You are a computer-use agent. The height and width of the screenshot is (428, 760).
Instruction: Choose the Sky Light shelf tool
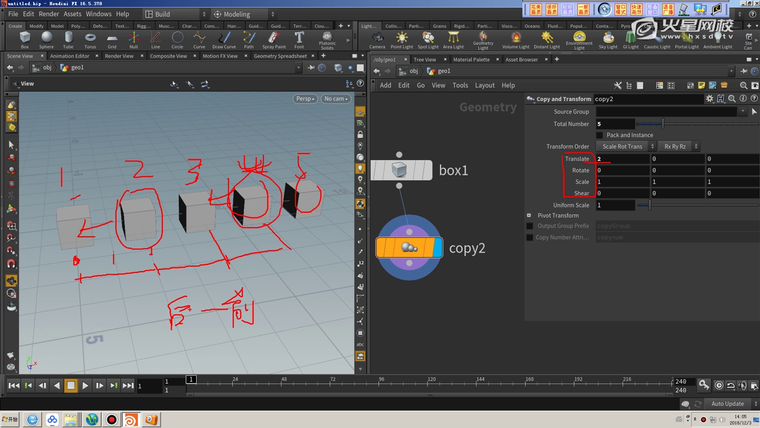pos(607,40)
